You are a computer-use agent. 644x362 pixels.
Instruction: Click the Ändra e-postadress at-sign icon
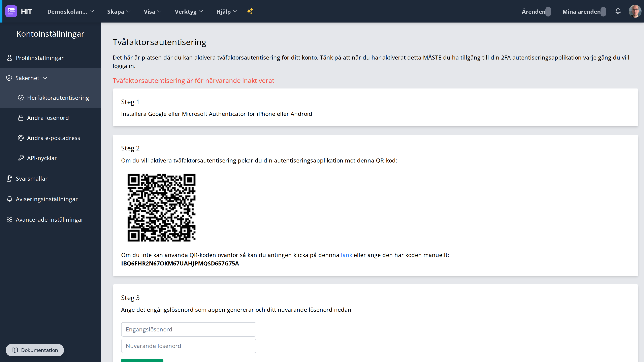(x=21, y=138)
